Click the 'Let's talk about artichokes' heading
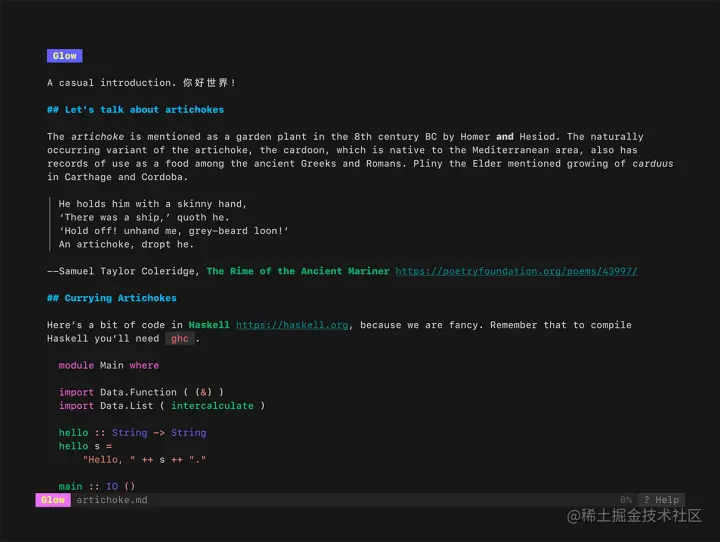Image resolution: width=720 pixels, height=542 pixels. click(x=135, y=109)
